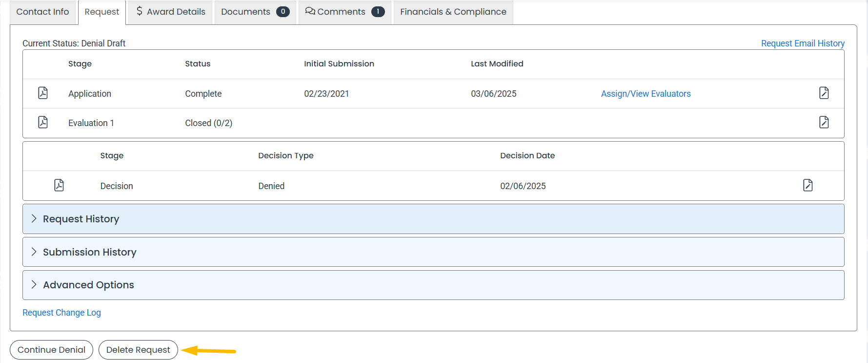868x363 pixels.
Task: Click the Closed (0/2) status cell
Action: click(x=208, y=123)
